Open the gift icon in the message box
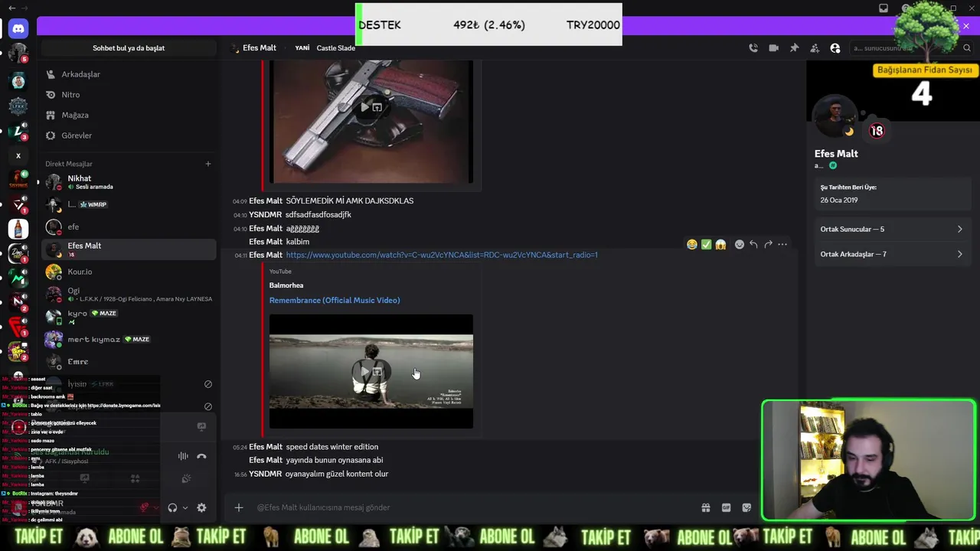The height and width of the screenshot is (551, 980). point(705,507)
